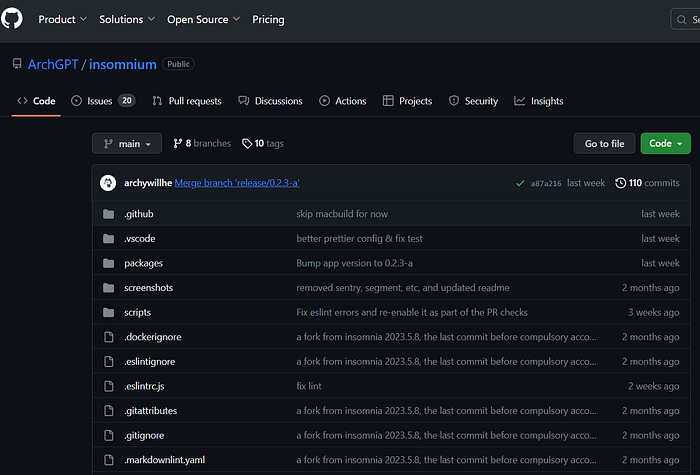The width and height of the screenshot is (700, 475).
Task: Open the scripts folder
Action: pos(138,312)
